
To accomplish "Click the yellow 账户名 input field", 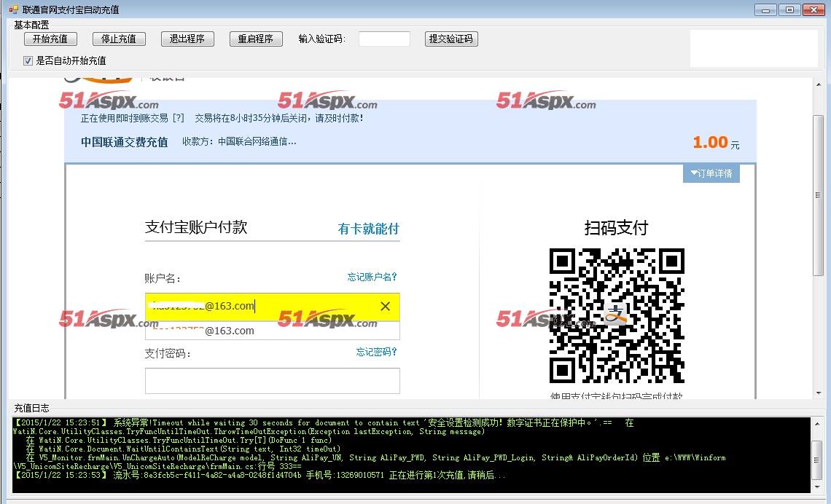I will 273,306.
